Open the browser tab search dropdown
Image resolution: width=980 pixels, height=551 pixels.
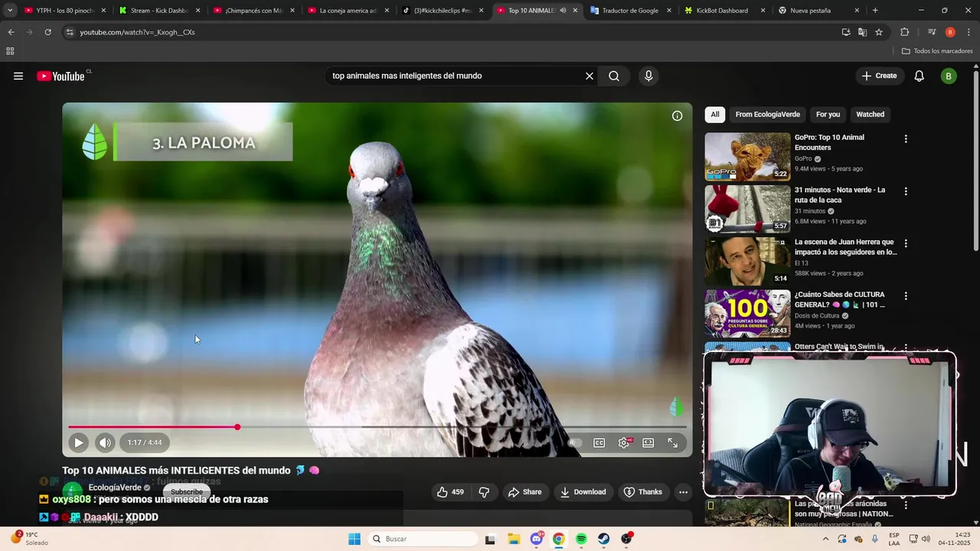click(10, 11)
